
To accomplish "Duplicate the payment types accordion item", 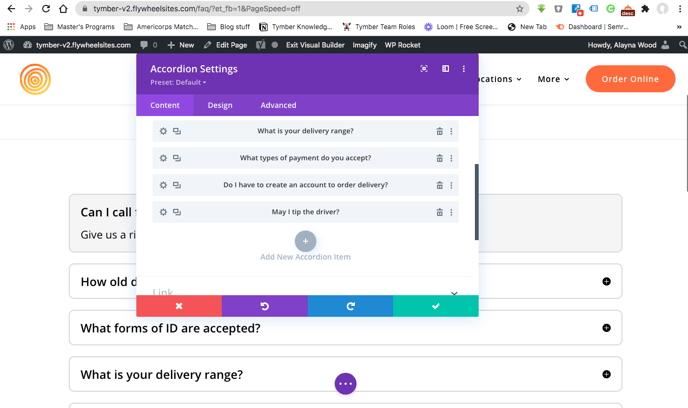I will tap(177, 158).
